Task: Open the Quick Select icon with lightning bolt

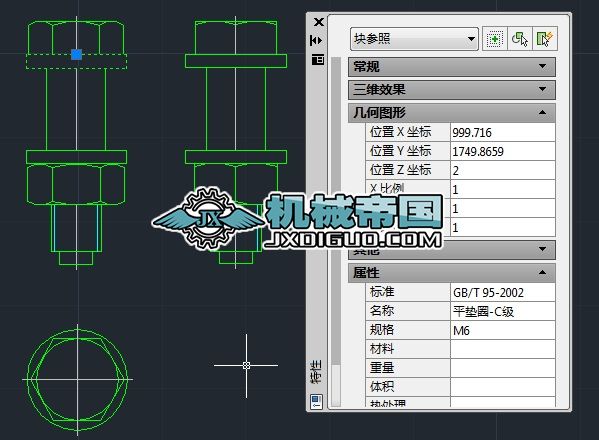Action: pyautogui.click(x=545, y=39)
